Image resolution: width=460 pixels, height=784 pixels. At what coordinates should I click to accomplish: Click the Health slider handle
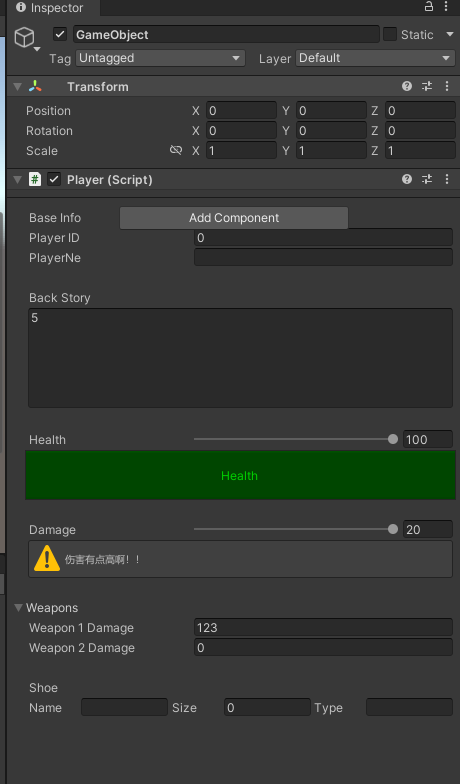pos(393,439)
